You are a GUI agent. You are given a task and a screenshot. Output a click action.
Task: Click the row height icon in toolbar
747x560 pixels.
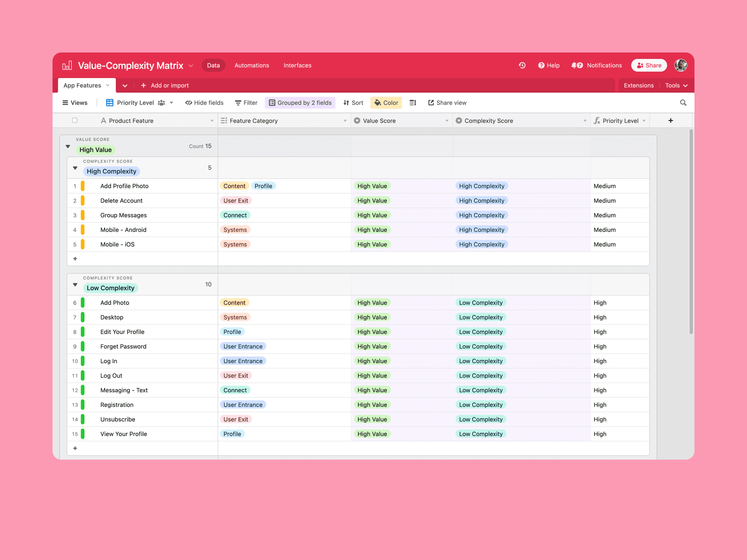tap(413, 103)
